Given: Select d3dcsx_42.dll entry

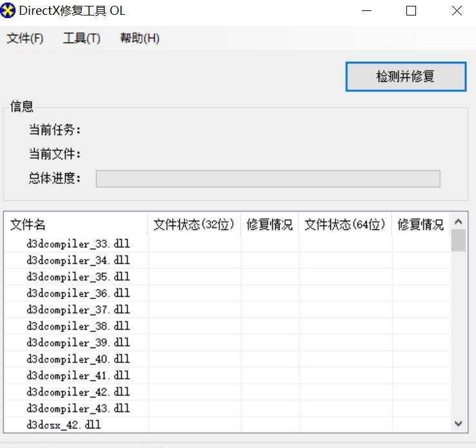Looking at the screenshot, I should (64, 425).
